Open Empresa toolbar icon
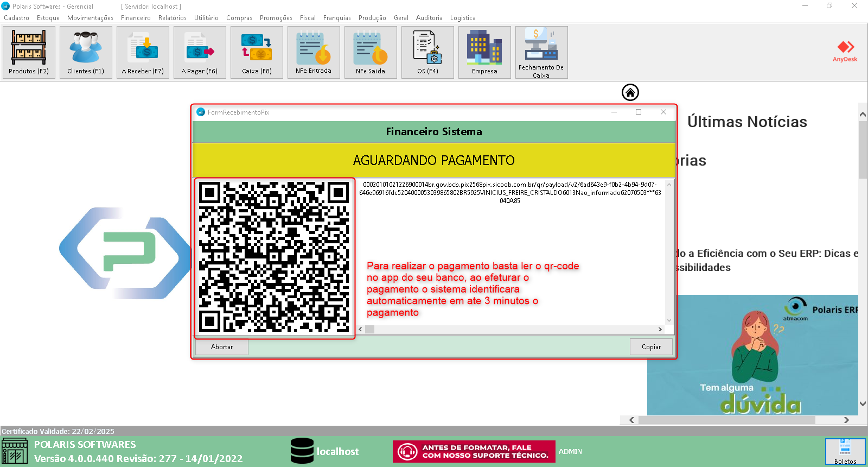The width and height of the screenshot is (868, 467). [484, 53]
